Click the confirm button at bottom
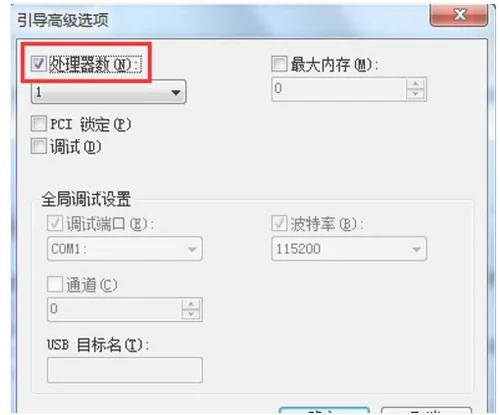500x415 pixels. pyautogui.click(x=324, y=410)
